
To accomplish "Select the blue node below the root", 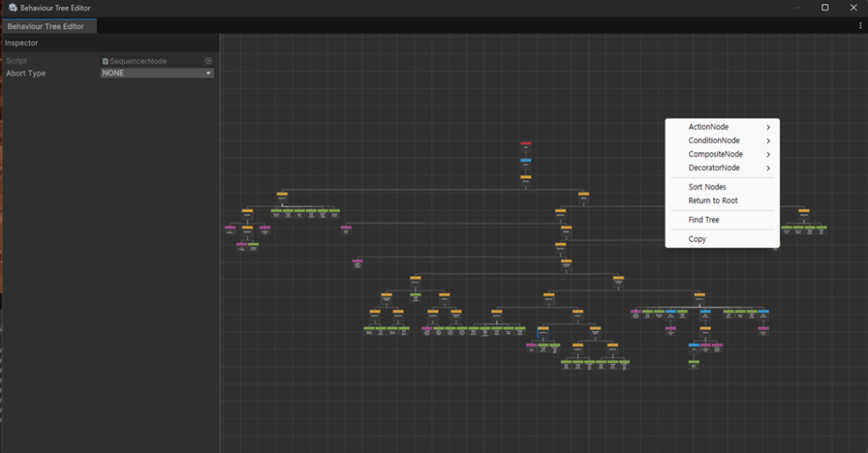I will point(526,161).
